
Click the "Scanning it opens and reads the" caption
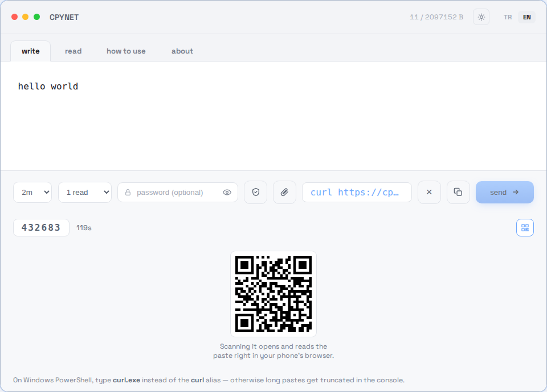click(x=273, y=346)
